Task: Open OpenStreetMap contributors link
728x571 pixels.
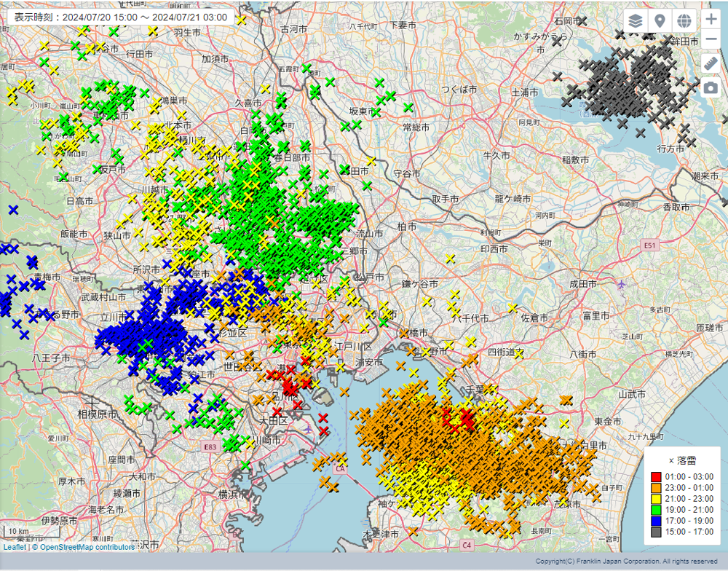Action: point(87,547)
